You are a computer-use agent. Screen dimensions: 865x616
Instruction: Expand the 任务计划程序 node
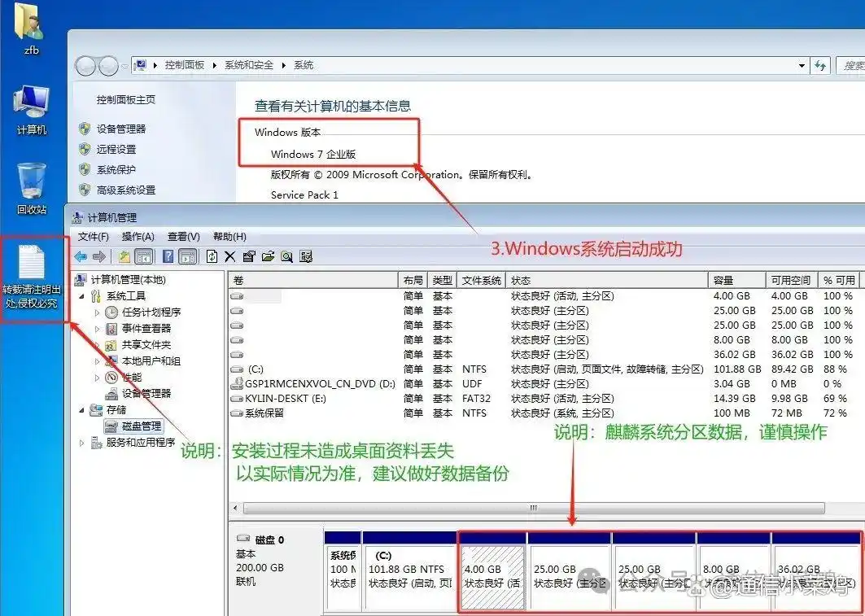coord(97,312)
